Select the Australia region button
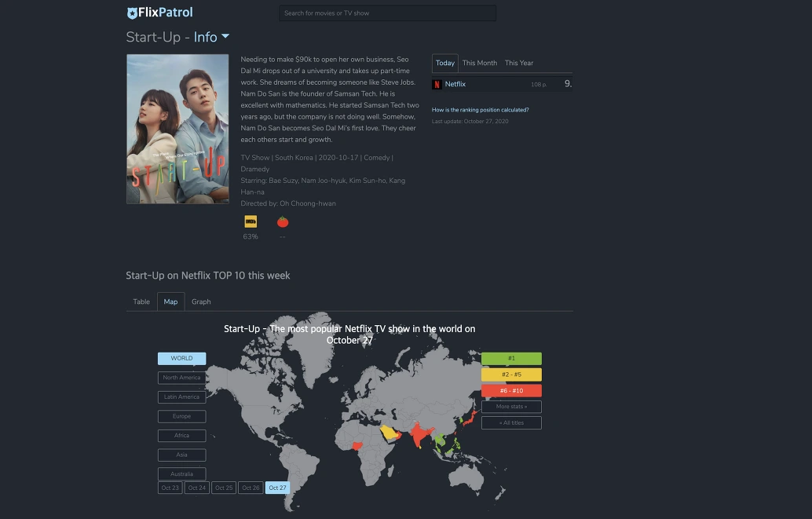 181,474
